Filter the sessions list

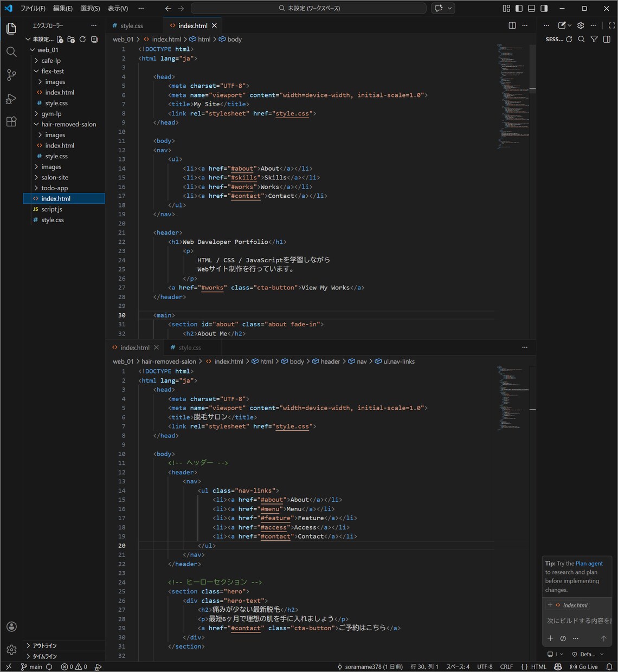594,39
